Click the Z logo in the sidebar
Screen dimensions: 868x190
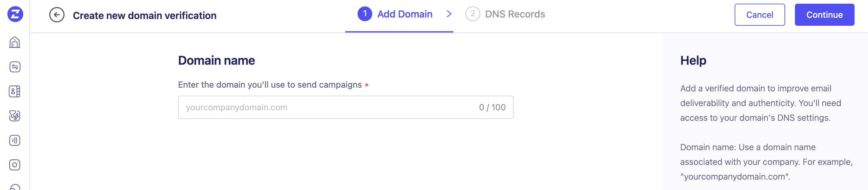tap(15, 14)
